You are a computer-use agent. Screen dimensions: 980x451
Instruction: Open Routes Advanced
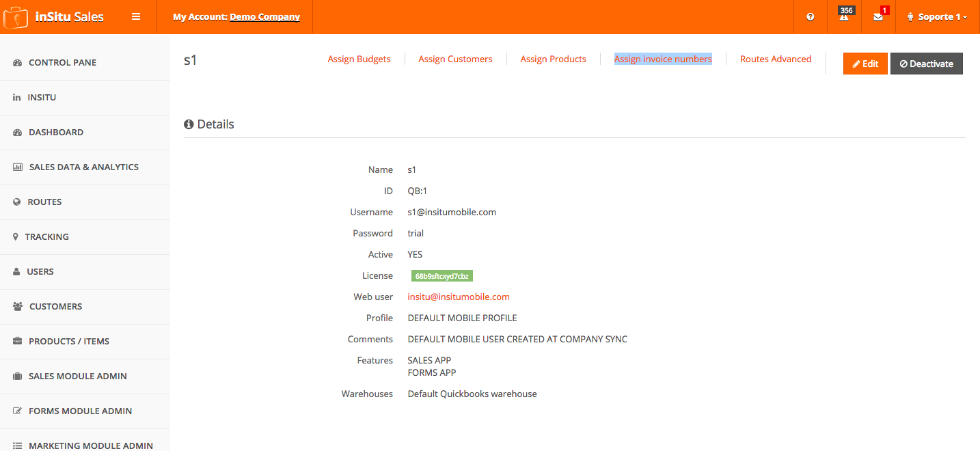(776, 59)
